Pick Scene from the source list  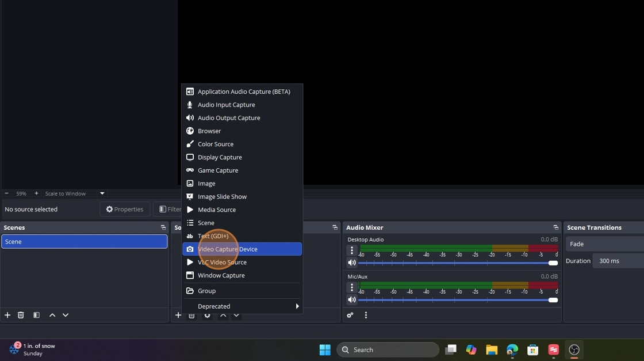point(242,223)
